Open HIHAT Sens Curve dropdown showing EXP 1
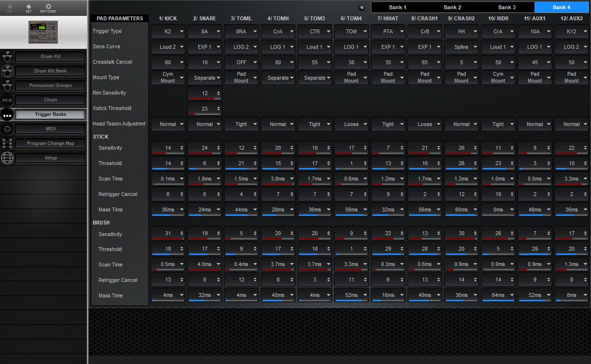Viewport: 591px width, 364px height. (x=388, y=47)
